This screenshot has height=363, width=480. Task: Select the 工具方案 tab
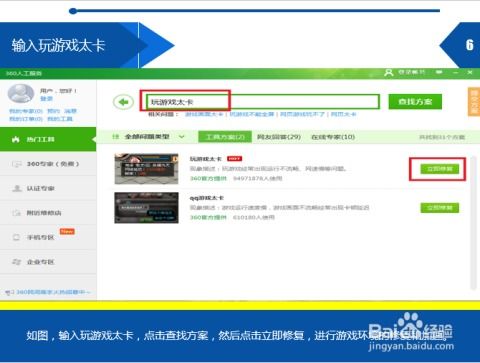pyautogui.click(x=225, y=137)
